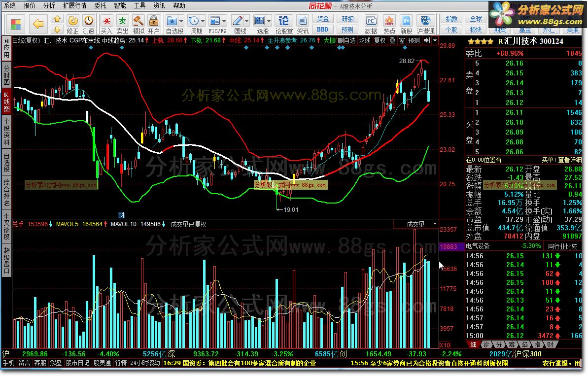Click the 研报 research report button

pyautogui.click(x=347, y=19)
